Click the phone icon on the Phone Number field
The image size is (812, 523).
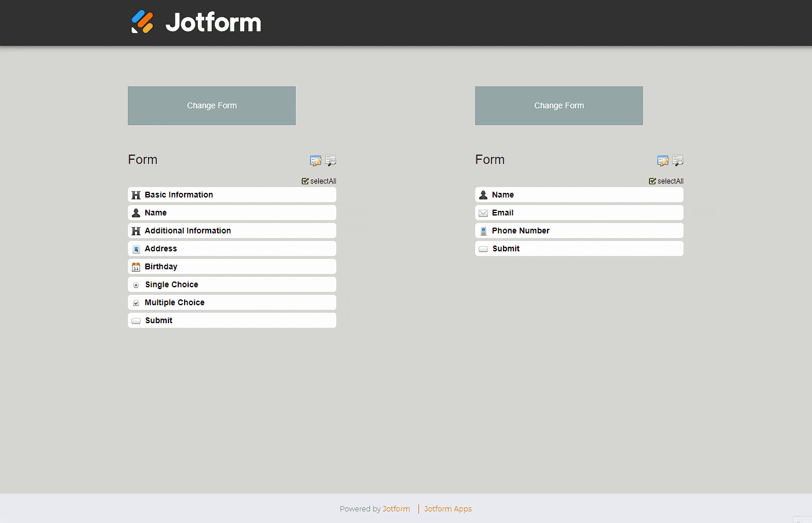pos(483,231)
